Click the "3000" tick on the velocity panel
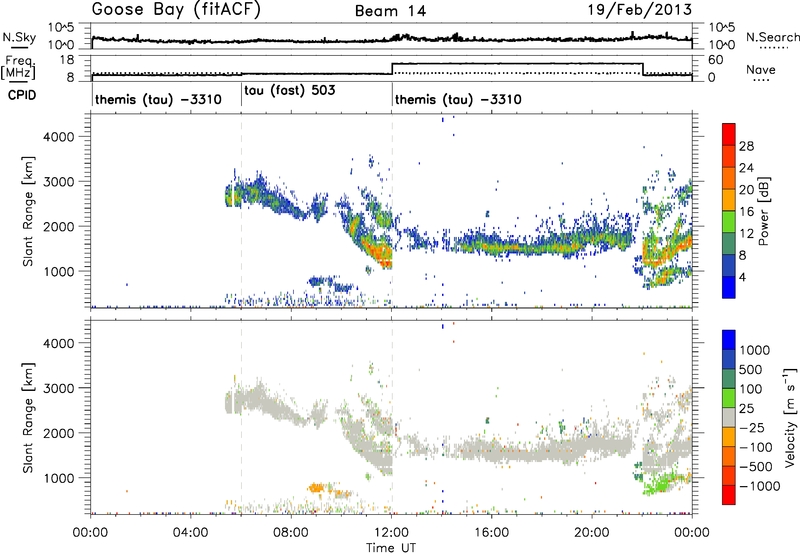Image resolution: width=800 pixels, height=554 pixels. click(x=58, y=388)
